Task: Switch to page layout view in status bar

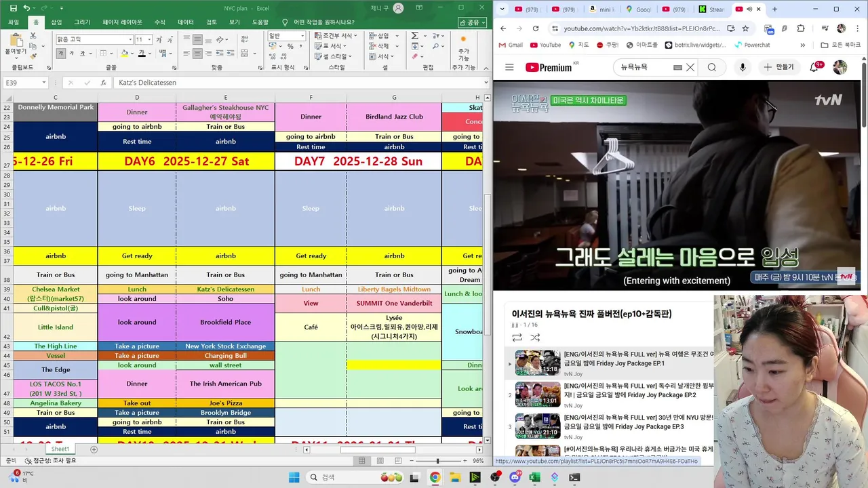Action: (x=380, y=460)
